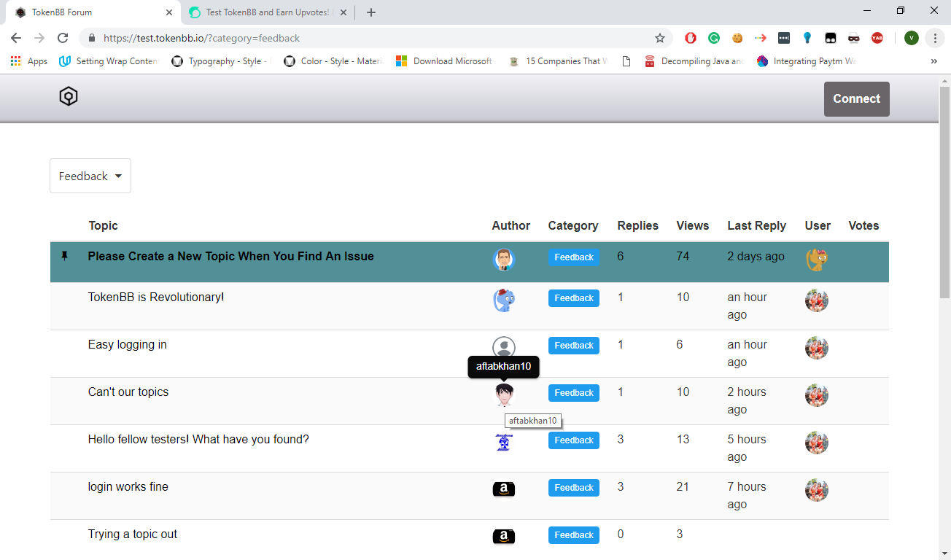Open topic 'Easy logging in'
951x560 pixels.
(x=128, y=344)
